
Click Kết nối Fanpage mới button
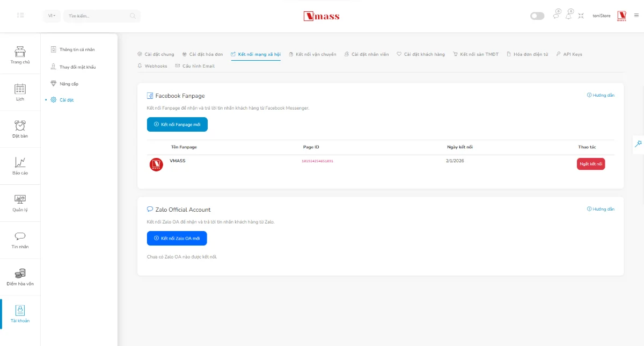(177, 124)
